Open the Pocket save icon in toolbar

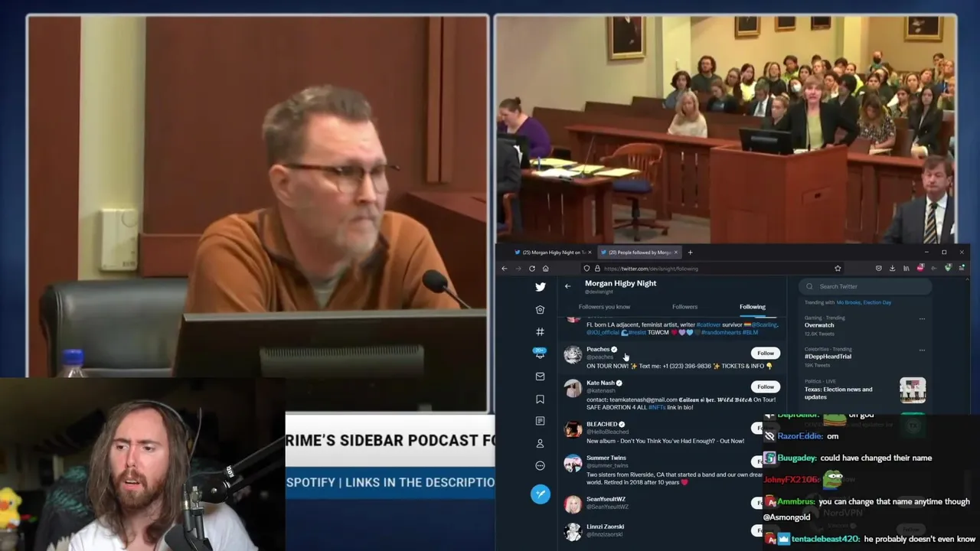(879, 269)
